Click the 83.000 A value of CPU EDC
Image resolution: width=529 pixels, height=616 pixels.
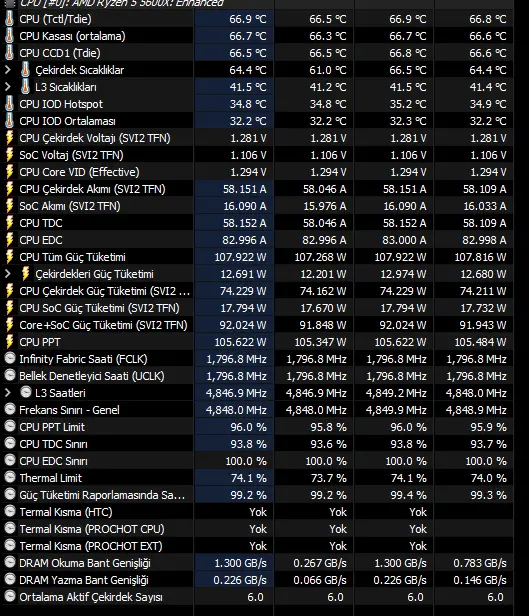404,240
